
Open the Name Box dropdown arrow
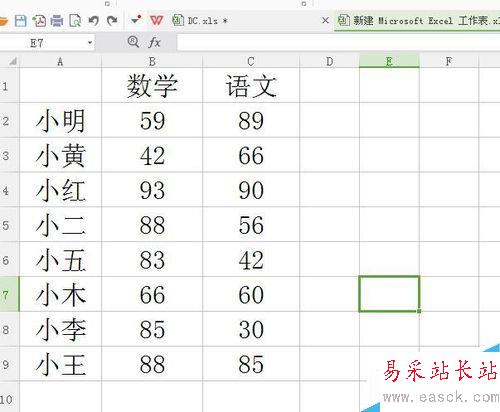[x=90, y=43]
